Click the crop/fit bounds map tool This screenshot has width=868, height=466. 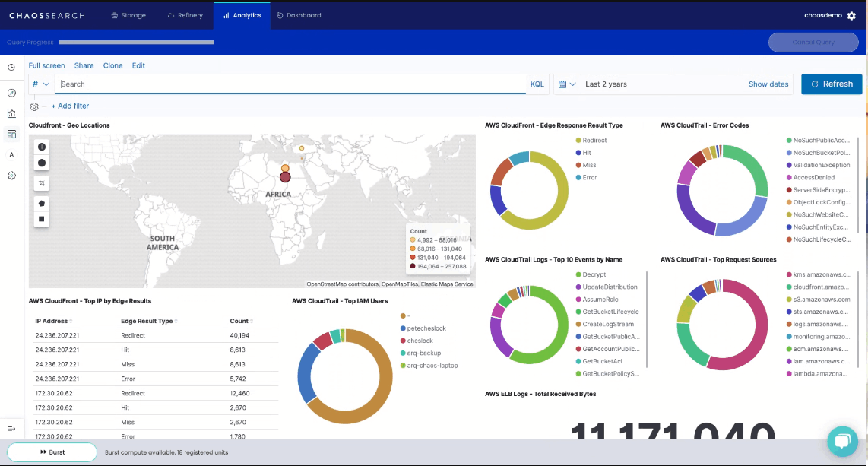coord(42,183)
